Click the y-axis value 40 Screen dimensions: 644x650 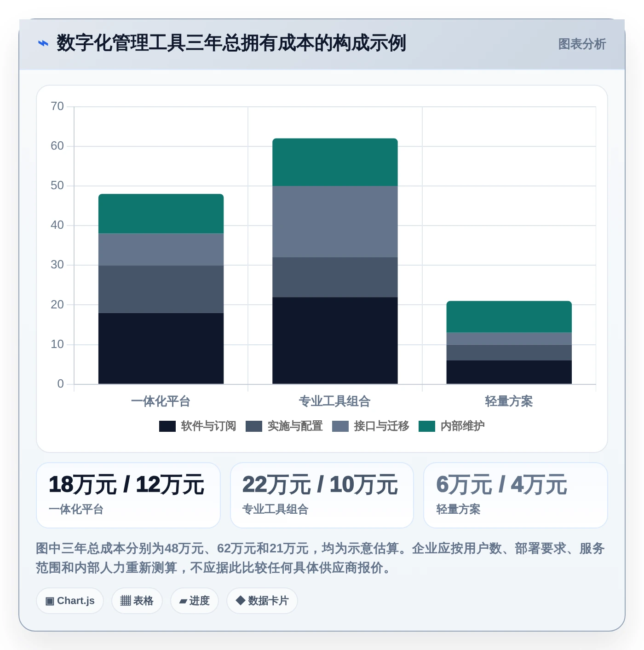(x=57, y=225)
